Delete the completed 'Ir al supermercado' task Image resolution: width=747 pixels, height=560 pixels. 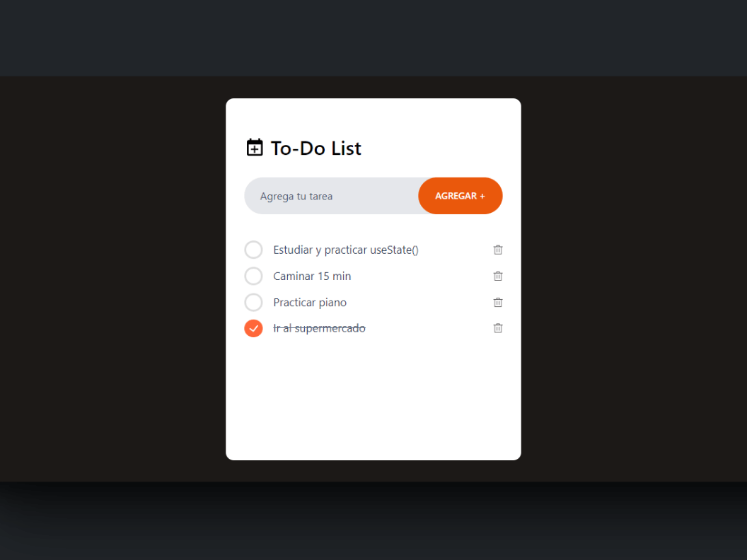[x=498, y=327]
